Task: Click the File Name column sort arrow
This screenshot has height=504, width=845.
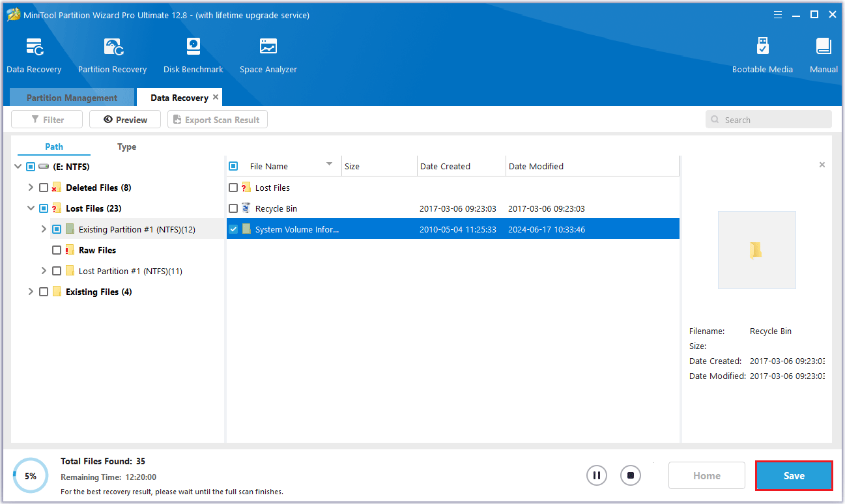Action: (329, 164)
